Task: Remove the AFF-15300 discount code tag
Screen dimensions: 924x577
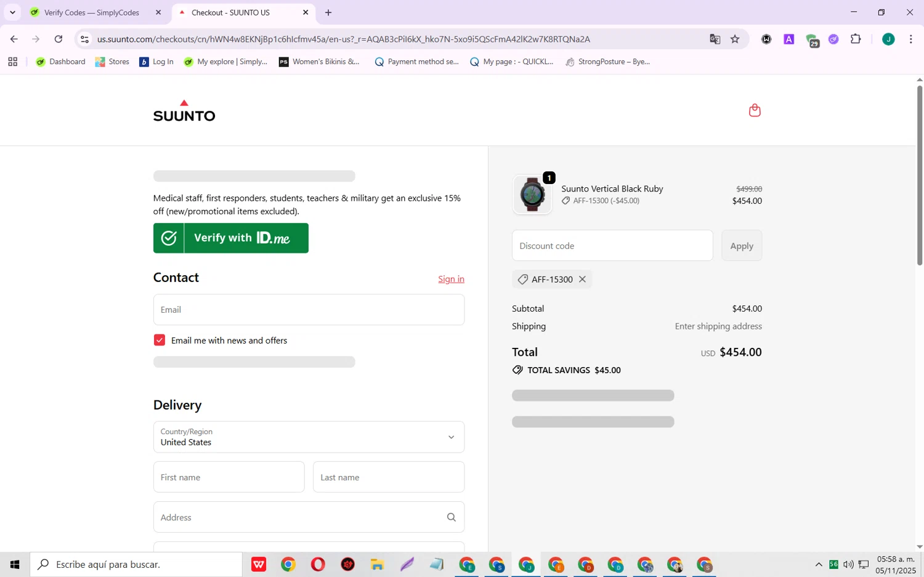Action: pyautogui.click(x=582, y=280)
